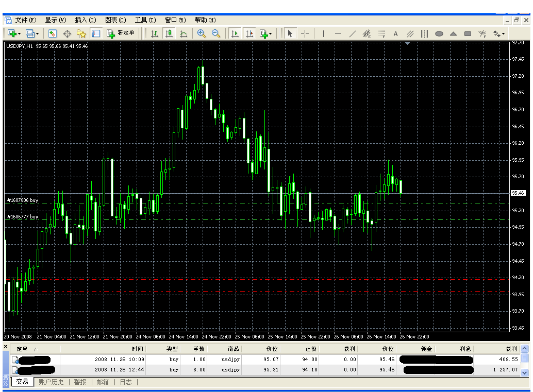
Task: Switch to the 交易 tab
Action: [23, 382]
